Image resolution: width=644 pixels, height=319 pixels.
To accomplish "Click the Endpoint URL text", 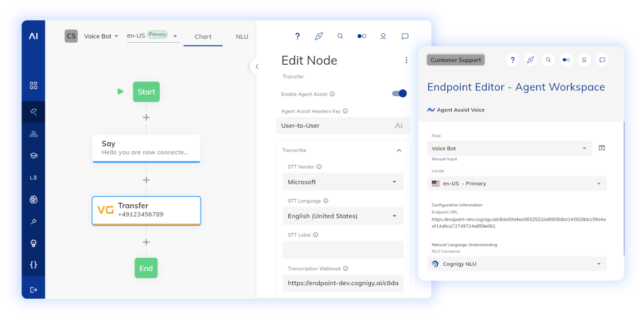I will tap(518, 223).
